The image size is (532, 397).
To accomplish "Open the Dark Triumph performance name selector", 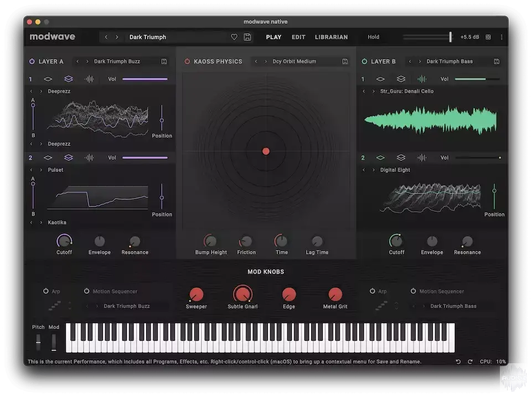I will (x=148, y=37).
